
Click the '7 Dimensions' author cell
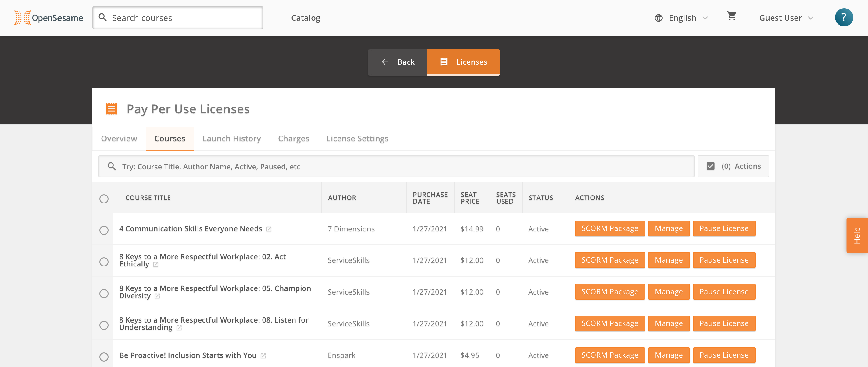pos(351,229)
